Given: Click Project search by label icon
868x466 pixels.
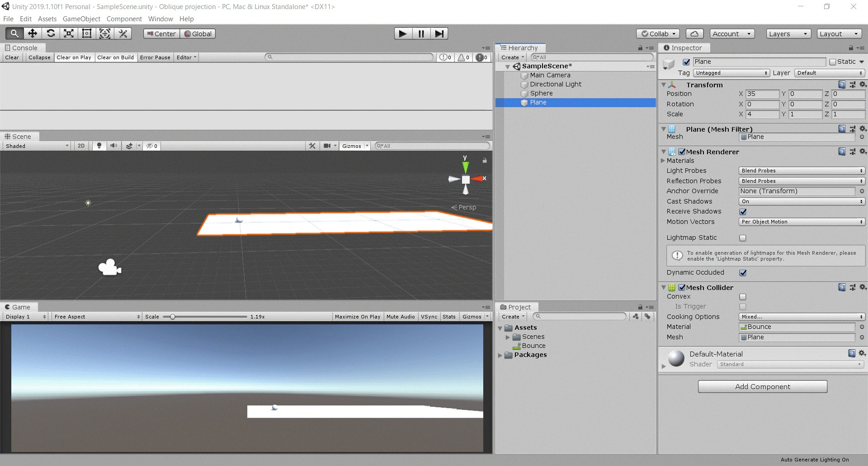Looking at the screenshot, I should 647,316.
